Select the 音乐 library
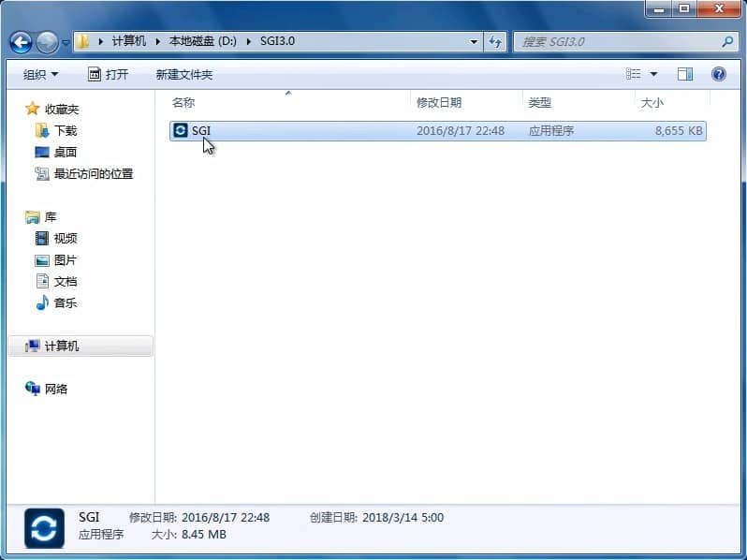Screen dimensions: 747x560 65,303
